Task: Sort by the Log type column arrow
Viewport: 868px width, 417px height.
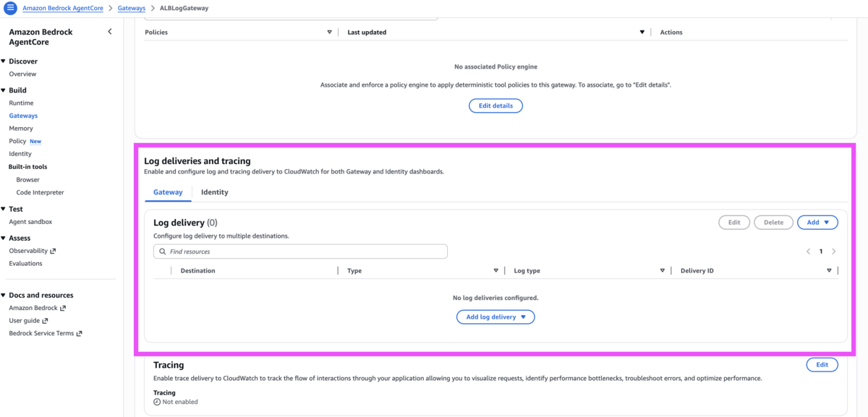Action: 662,271
